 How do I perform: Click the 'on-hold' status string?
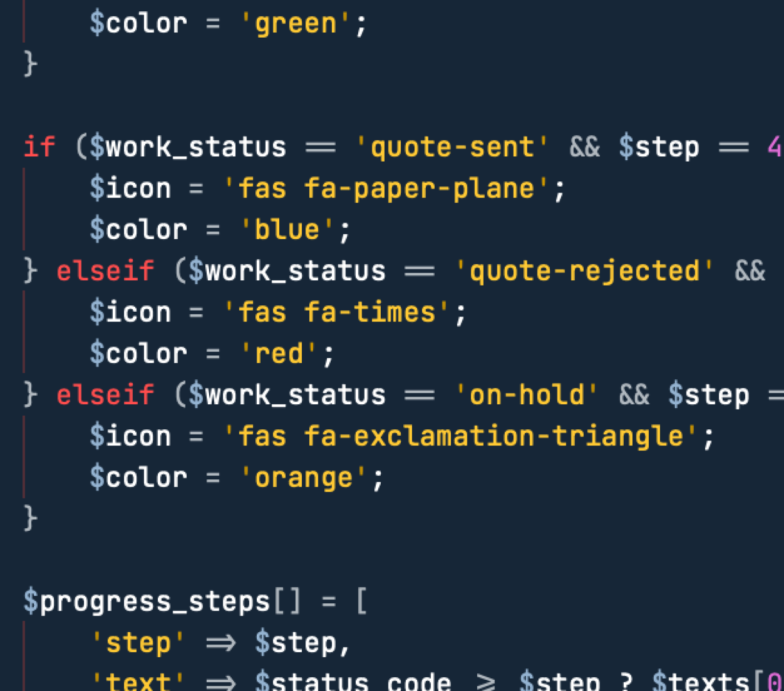pos(527,395)
